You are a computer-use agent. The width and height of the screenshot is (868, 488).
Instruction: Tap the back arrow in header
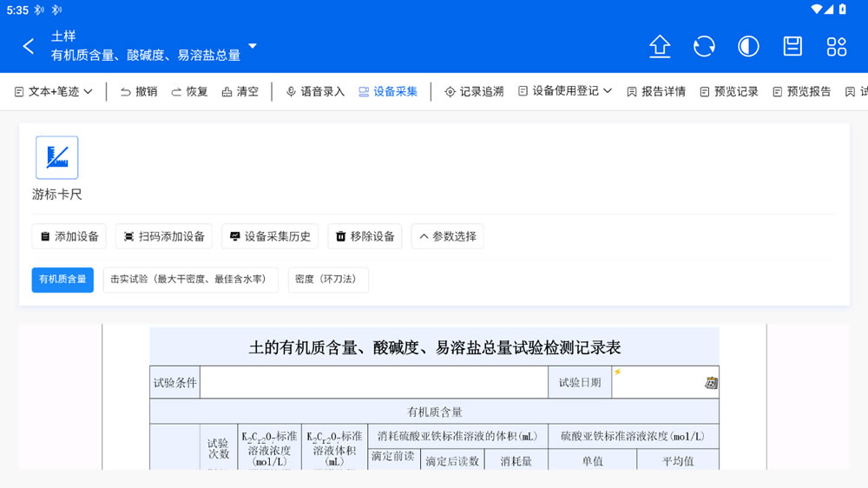(x=29, y=46)
